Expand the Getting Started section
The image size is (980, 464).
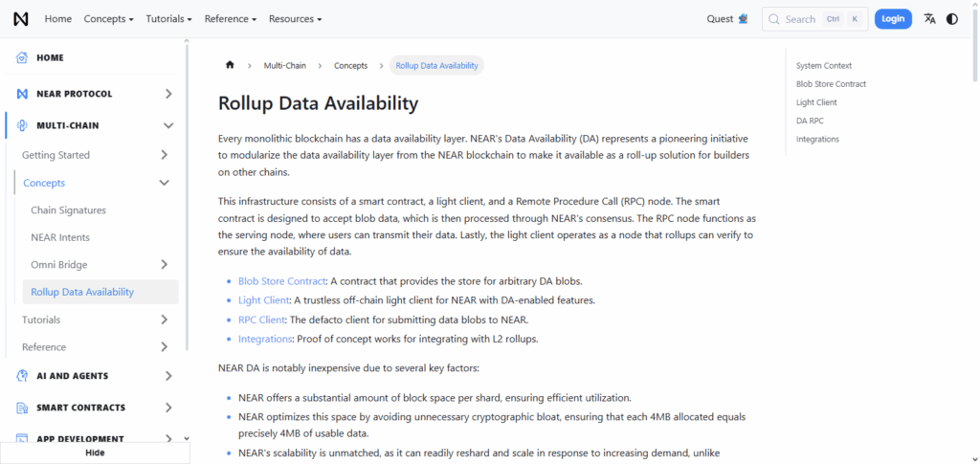coord(165,155)
